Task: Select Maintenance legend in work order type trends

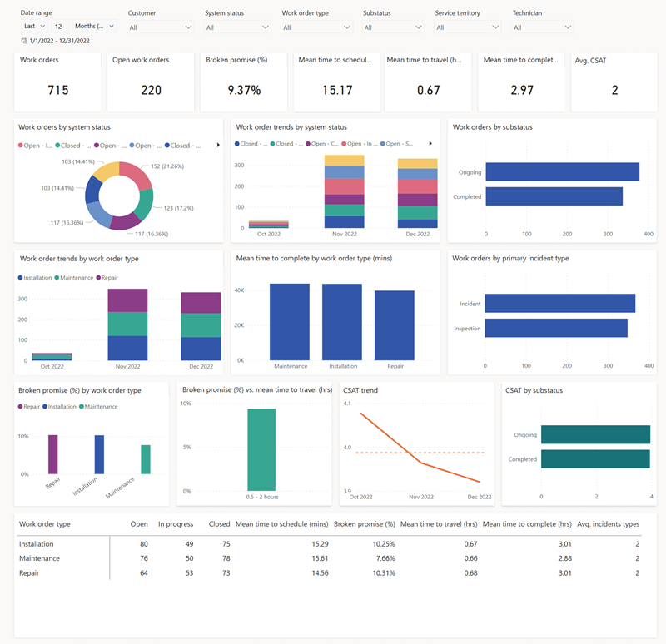Action: click(74, 278)
